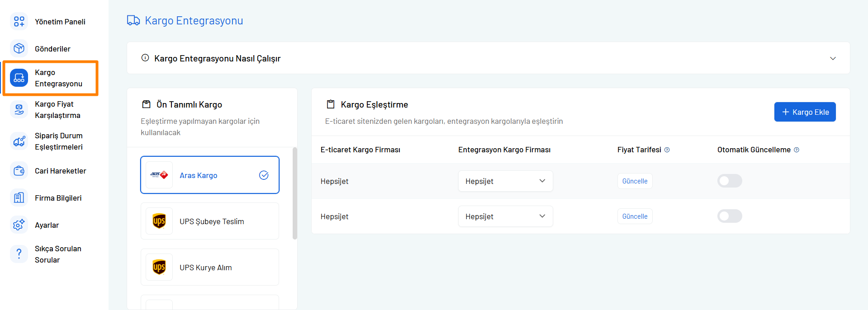Click the Sipariş Durum Eşleştirmeleri icon
Screen dimensions: 868x310
point(19,141)
